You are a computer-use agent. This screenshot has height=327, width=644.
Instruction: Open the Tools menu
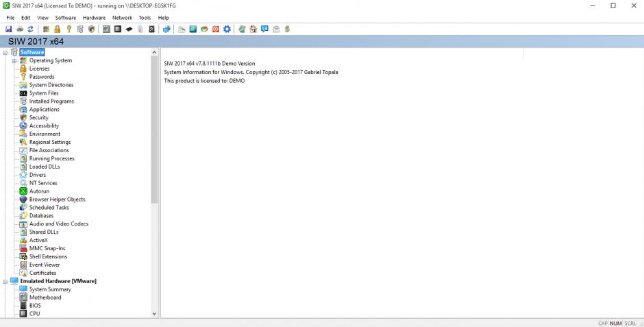pyautogui.click(x=145, y=18)
